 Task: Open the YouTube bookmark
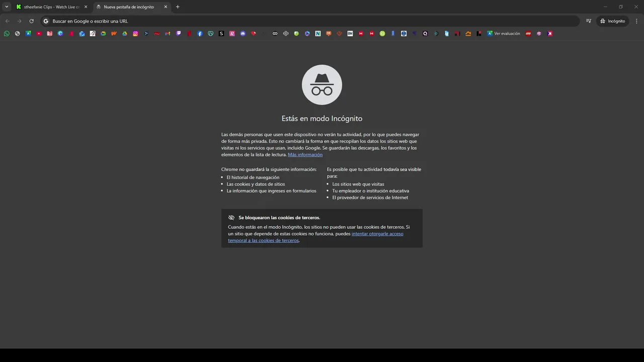(x=39, y=34)
